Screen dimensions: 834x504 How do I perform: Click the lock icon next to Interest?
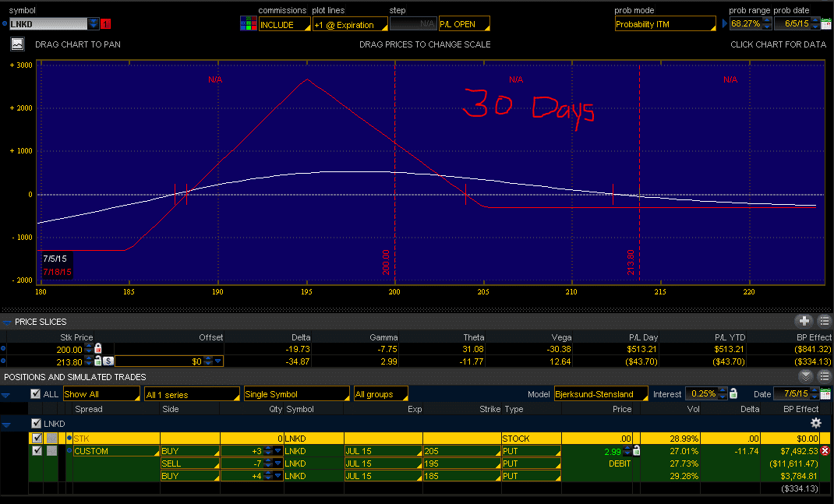click(733, 393)
